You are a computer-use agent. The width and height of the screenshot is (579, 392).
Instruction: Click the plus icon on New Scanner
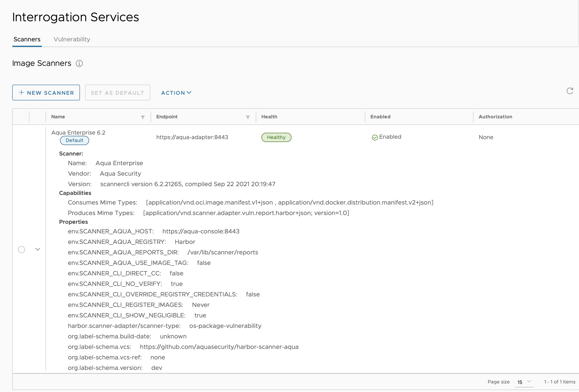click(21, 93)
